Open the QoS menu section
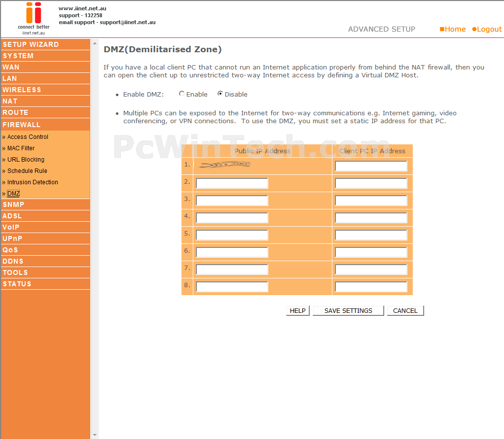This screenshot has height=439, width=504. coord(46,250)
